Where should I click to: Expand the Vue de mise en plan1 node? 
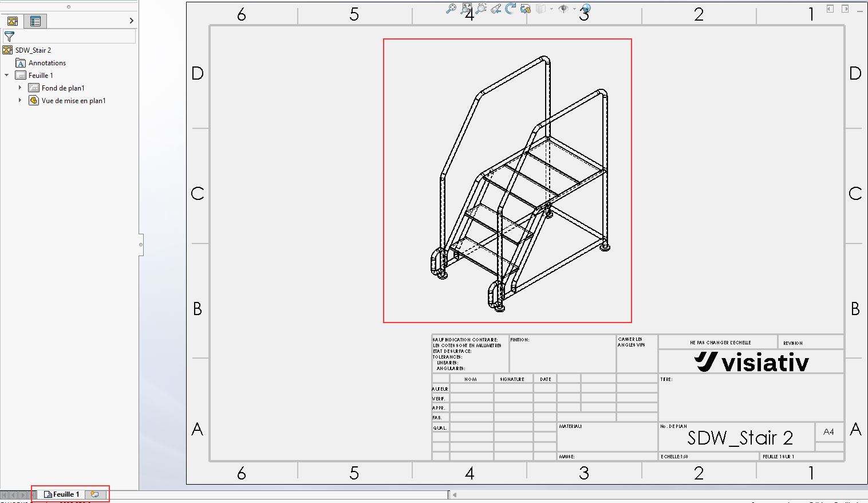tap(20, 100)
